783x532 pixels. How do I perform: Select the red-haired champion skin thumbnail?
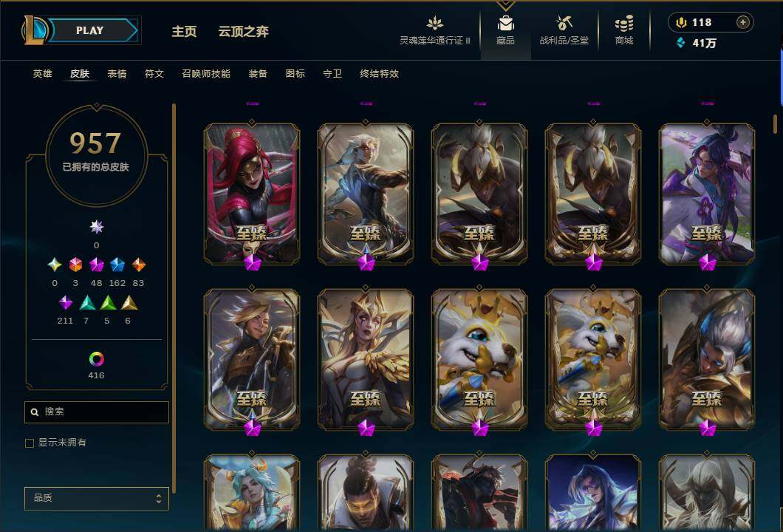pyautogui.click(x=252, y=194)
